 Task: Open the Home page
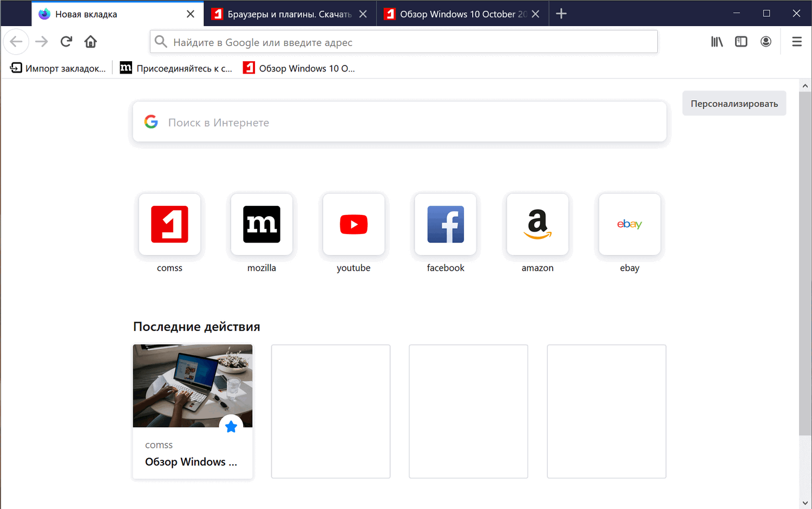[x=90, y=42]
